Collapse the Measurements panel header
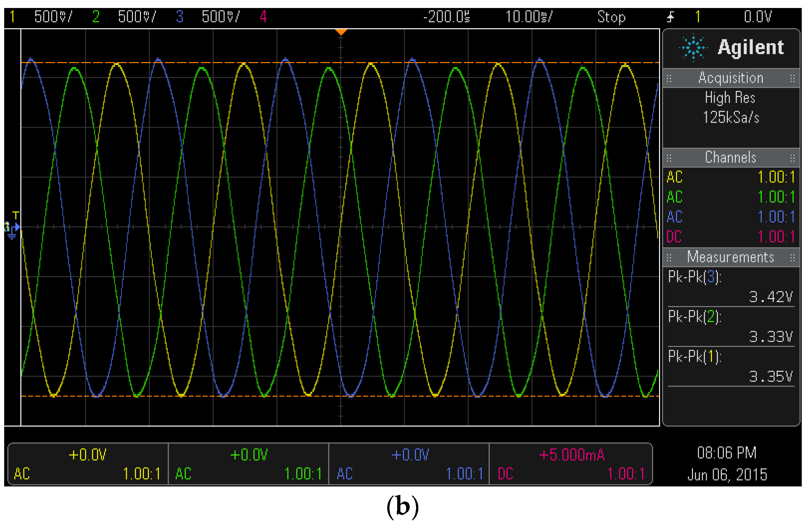Image resolution: width=812 pixels, height=529 pixels. click(731, 258)
